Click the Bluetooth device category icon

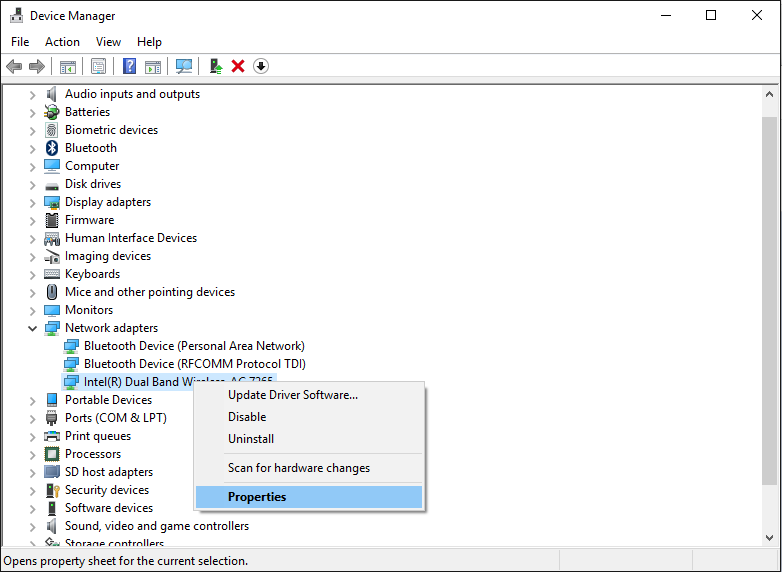(52, 148)
